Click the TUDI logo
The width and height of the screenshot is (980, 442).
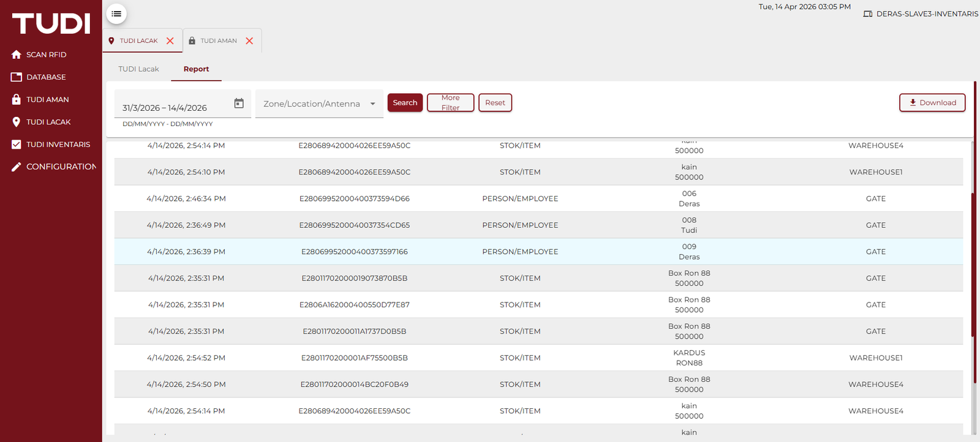pyautogui.click(x=51, y=24)
